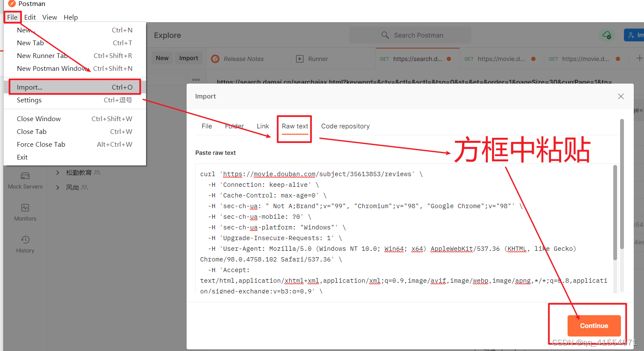Click the Invite button
The image size is (644, 351).
634,35
